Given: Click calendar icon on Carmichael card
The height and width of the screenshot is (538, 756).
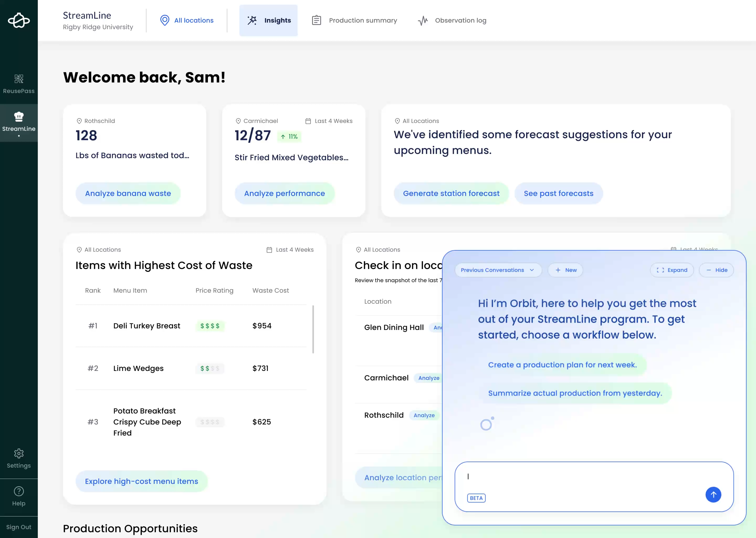Looking at the screenshot, I should [x=308, y=121].
